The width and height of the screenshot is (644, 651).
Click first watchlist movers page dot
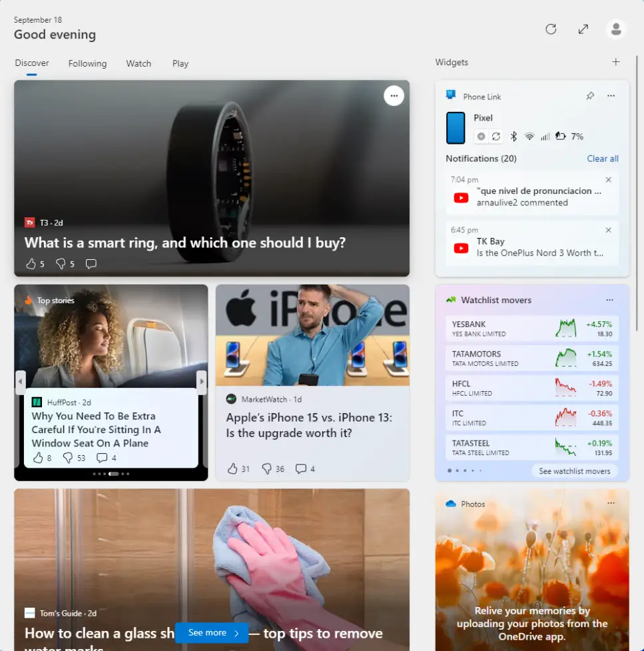450,470
